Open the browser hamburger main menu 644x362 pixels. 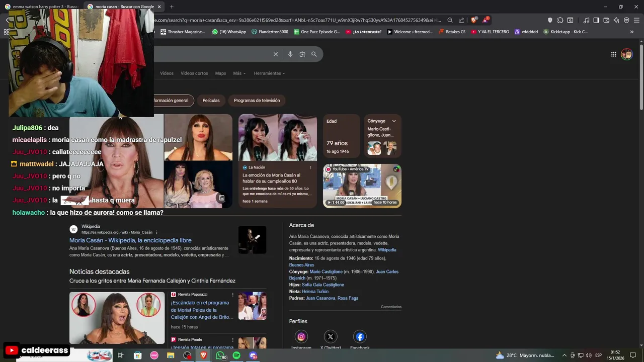(x=636, y=20)
